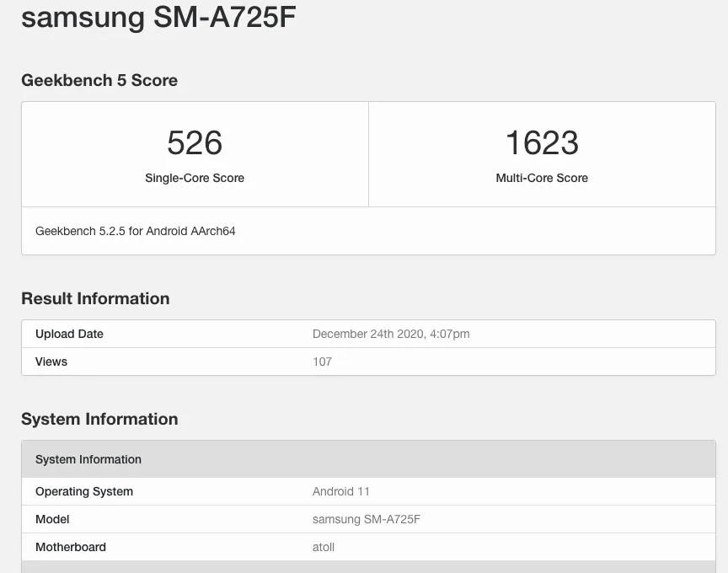This screenshot has width=728, height=573.
Task: Click the samsung SM-A725F model value
Action: (x=367, y=519)
